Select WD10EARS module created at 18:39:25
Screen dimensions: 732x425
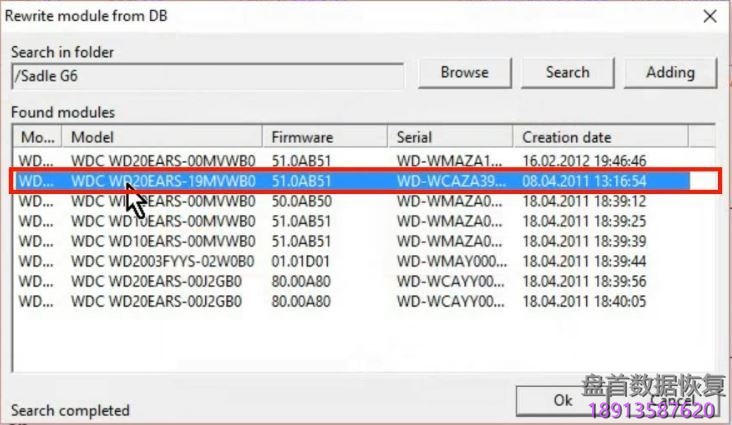(163, 221)
